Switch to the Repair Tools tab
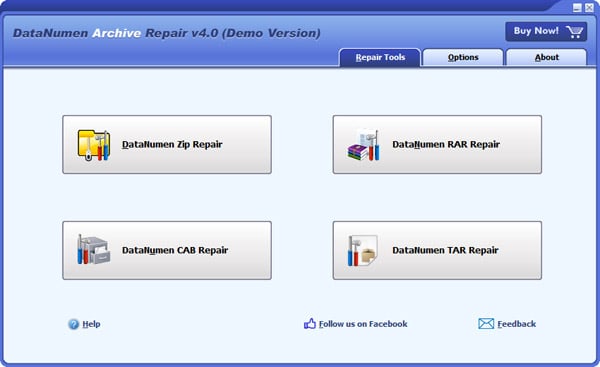600x367 pixels. (380, 57)
